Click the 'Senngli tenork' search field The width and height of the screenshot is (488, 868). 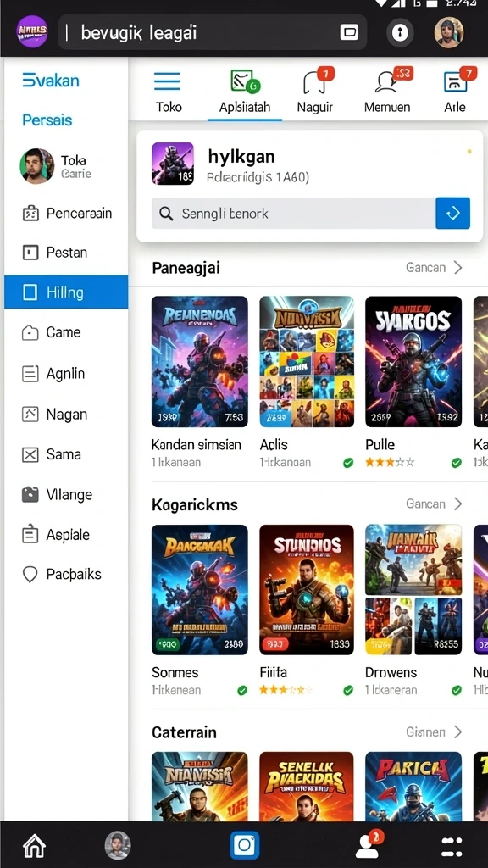[x=294, y=213]
